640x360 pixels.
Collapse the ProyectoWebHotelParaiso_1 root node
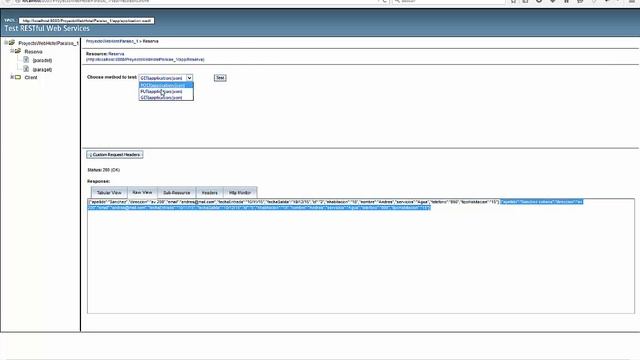tap(6, 42)
